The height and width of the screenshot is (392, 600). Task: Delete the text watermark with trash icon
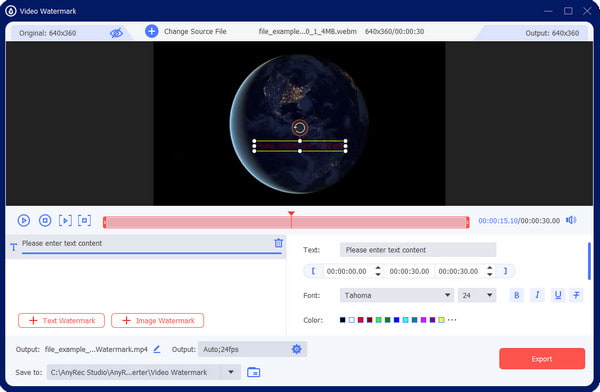coord(279,243)
